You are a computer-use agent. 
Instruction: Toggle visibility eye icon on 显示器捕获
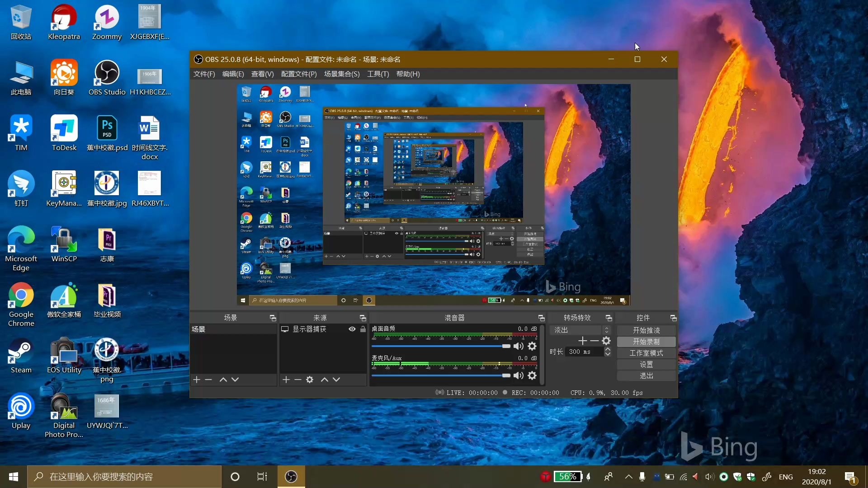coord(353,328)
